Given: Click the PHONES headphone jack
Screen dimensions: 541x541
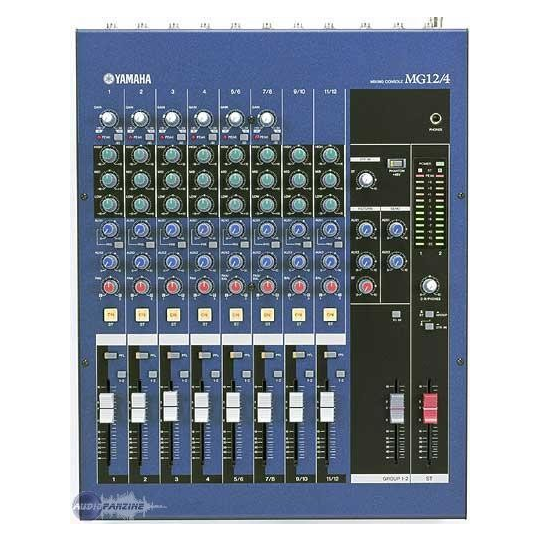Looking at the screenshot, I should point(436,119).
